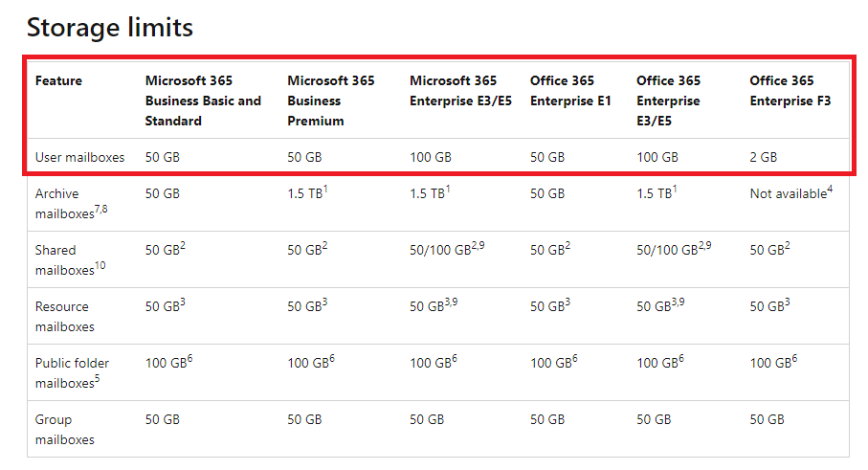This screenshot has width=868, height=470.
Task: Click Group mailboxes 50 GB under Business Basic
Action: 163,419
